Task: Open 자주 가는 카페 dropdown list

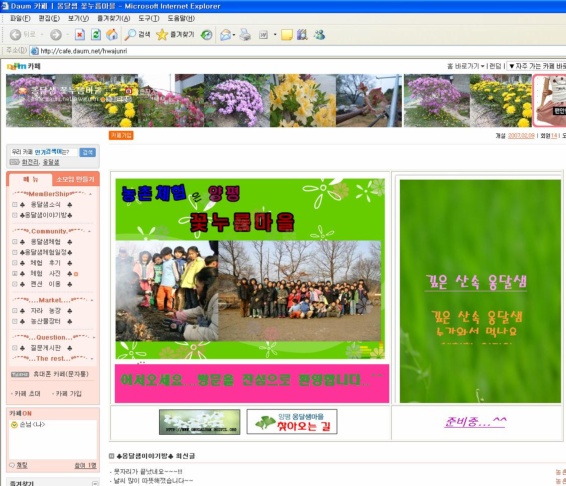Action: [536, 66]
